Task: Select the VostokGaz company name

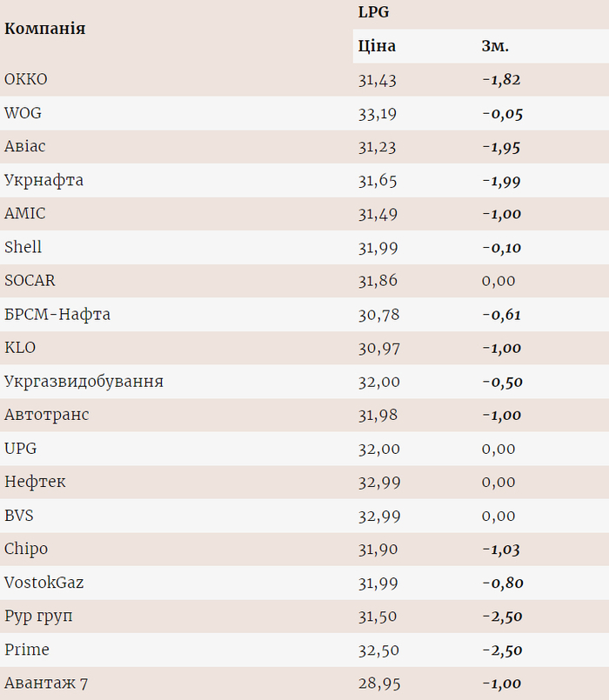Action: coord(44,583)
